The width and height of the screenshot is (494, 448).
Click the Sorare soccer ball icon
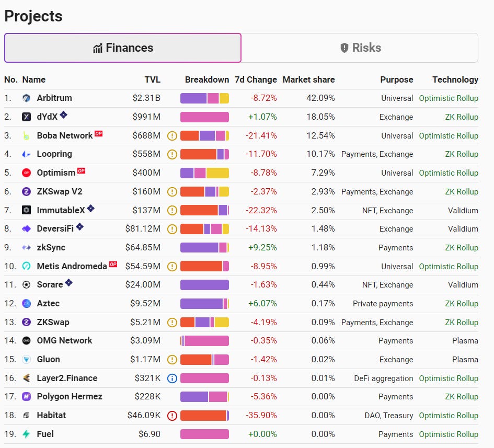coord(27,285)
